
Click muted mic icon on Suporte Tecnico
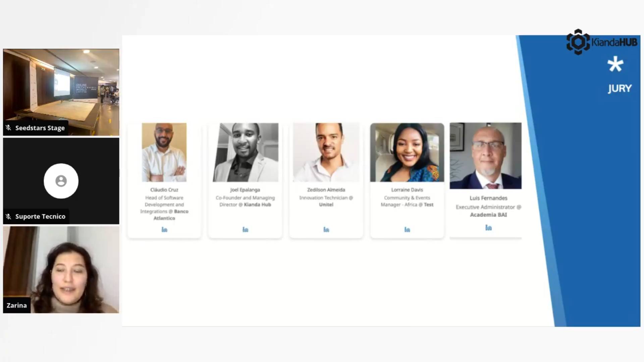(x=9, y=217)
